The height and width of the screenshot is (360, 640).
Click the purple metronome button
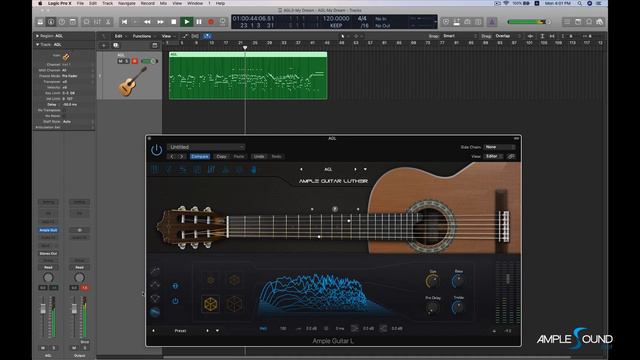(x=492, y=22)
